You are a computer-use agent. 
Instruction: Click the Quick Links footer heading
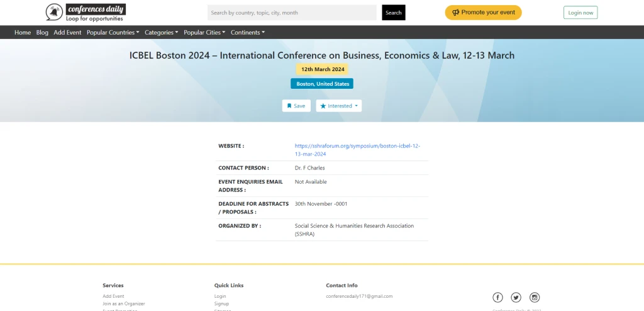(229, 285)
